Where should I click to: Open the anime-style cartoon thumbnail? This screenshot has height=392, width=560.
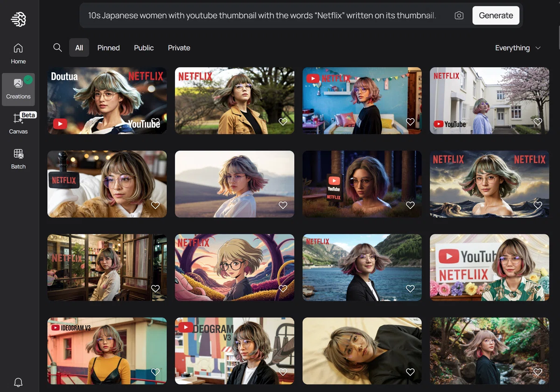point(234,267)
